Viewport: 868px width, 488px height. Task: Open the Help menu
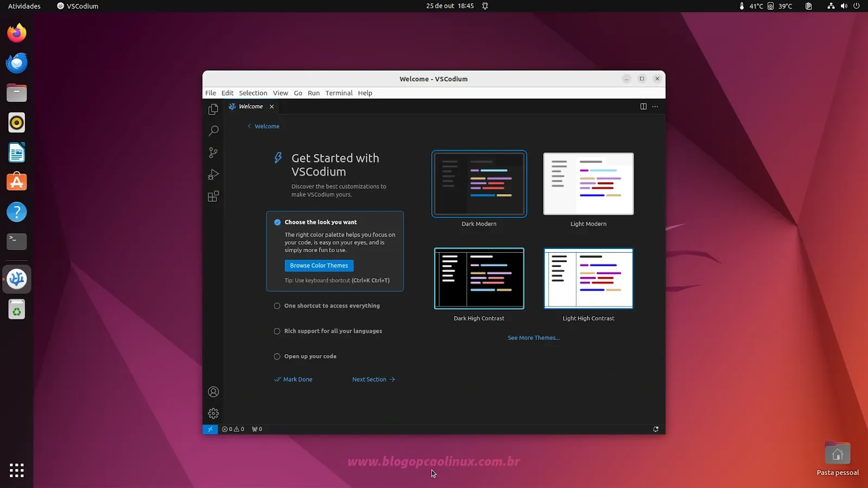(x=365, y=93)
